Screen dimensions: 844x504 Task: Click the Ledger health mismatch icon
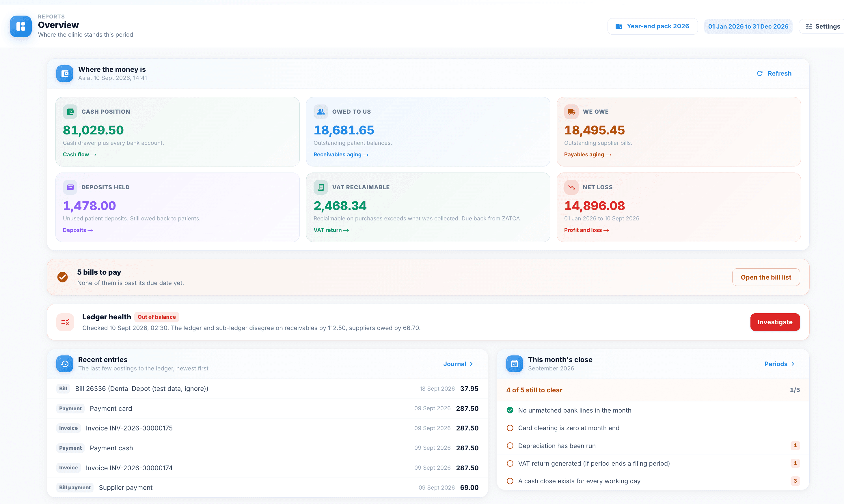65,322
